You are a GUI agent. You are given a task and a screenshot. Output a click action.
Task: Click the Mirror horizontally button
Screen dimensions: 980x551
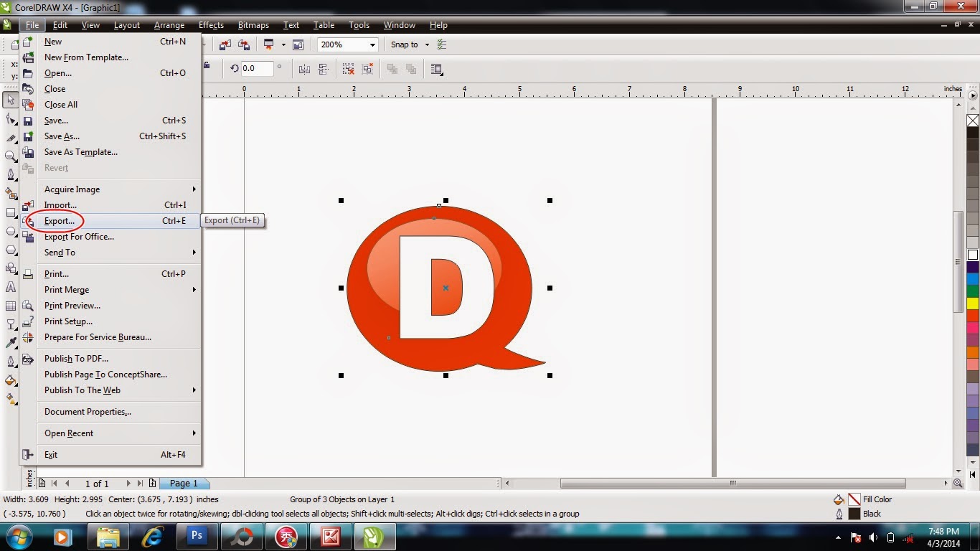click(x=304, y=69)
